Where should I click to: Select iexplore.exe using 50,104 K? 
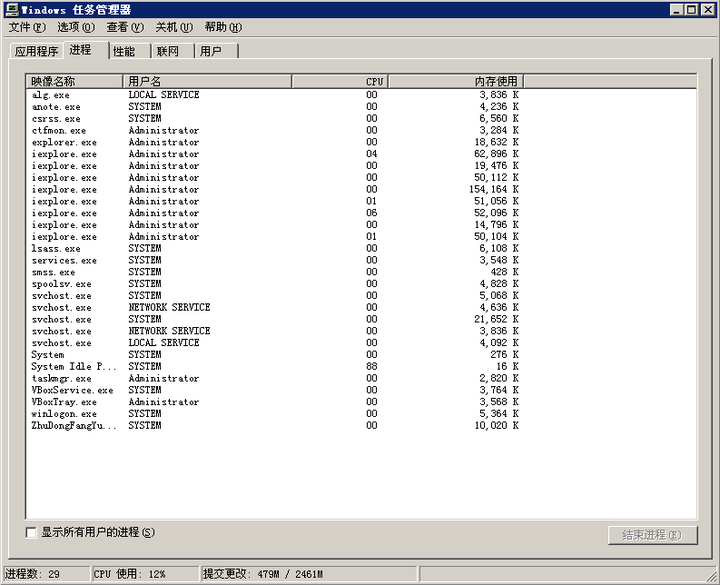tap(275, 237)
